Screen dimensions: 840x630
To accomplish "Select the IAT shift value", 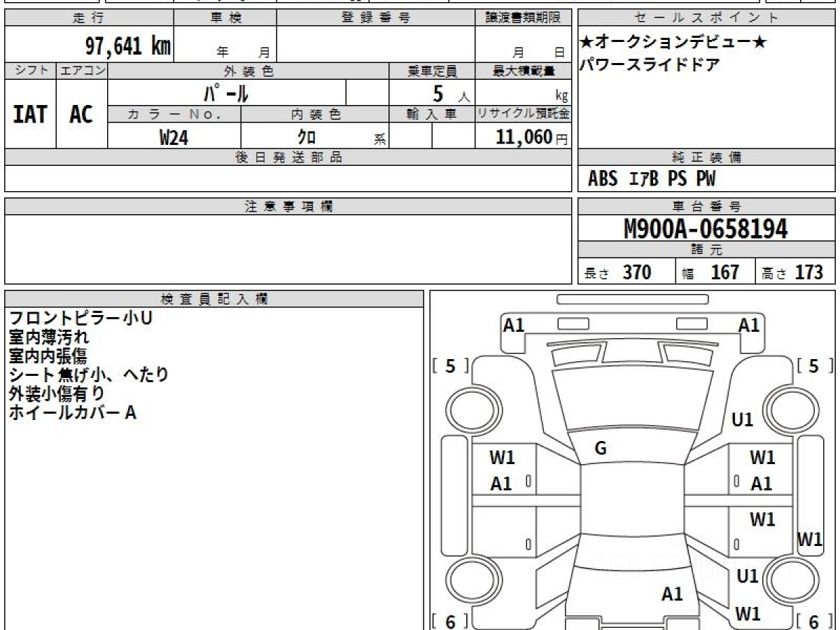I will pos(30,114).
